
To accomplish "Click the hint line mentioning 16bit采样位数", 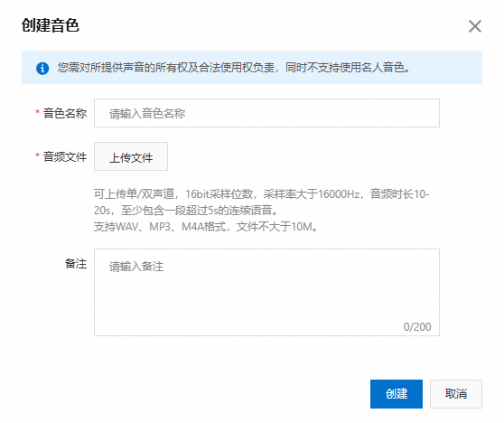I will tap(261, 194).
